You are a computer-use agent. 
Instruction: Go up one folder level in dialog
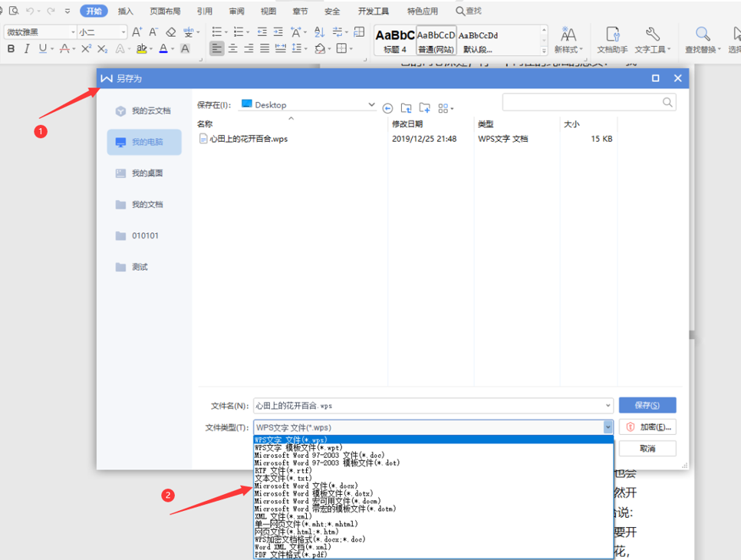(x=406, y=108)
